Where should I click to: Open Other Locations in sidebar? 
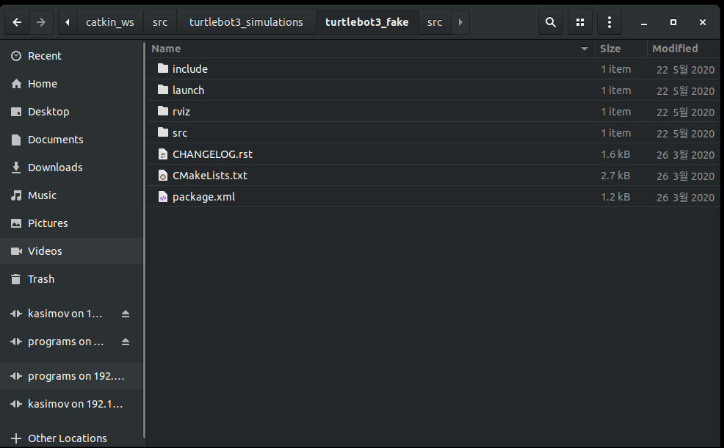(x=67, y=438)
